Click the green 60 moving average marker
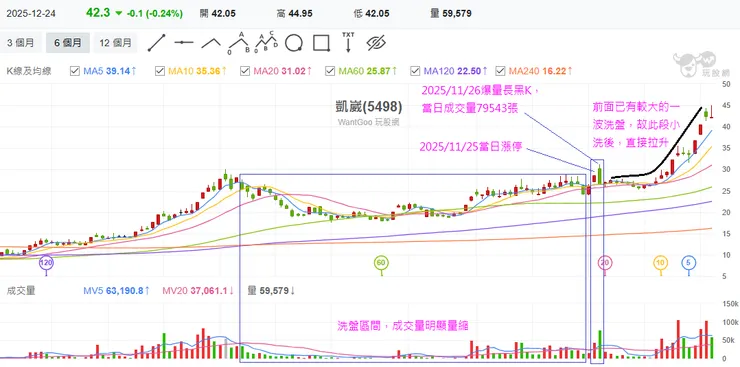This screenshot has height=367, width=740. (381, 262)
